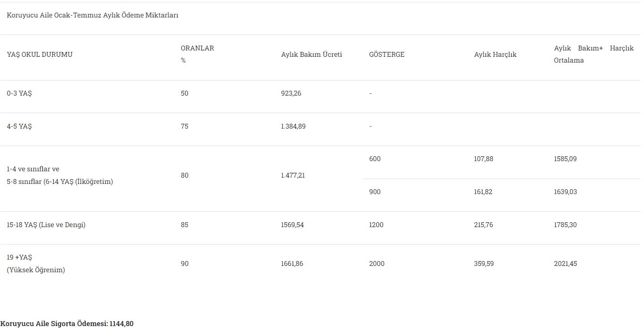This screenshot has height=329, width=644.
Task: Select the Koruyucu Aile Sigorta Ödemesi line
Action: [x=67, y=324]
